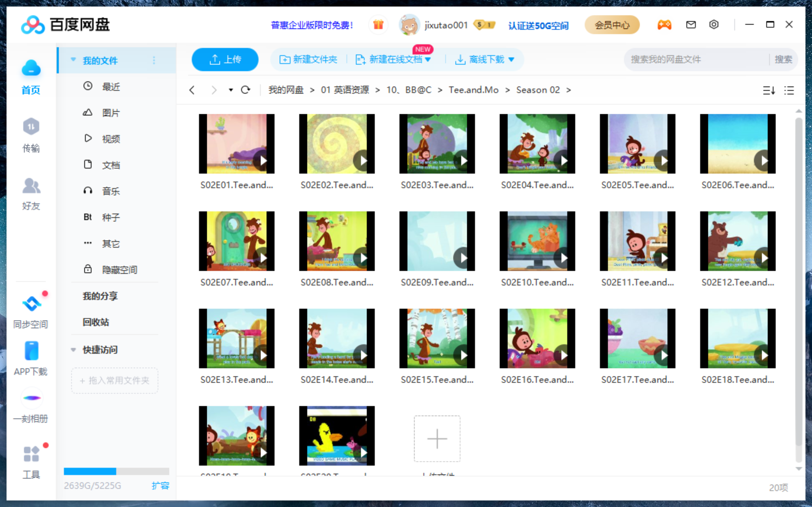Click the plus upload file tile

click(x=437, y=439)
